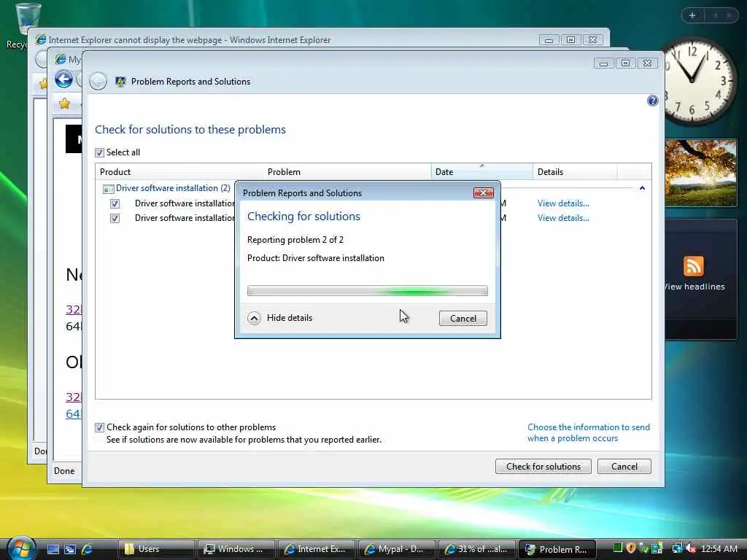Viewport: 747px width, 560px height.
Task: Switch to Mypal - D... taskbar button
Action: (397, 549)
